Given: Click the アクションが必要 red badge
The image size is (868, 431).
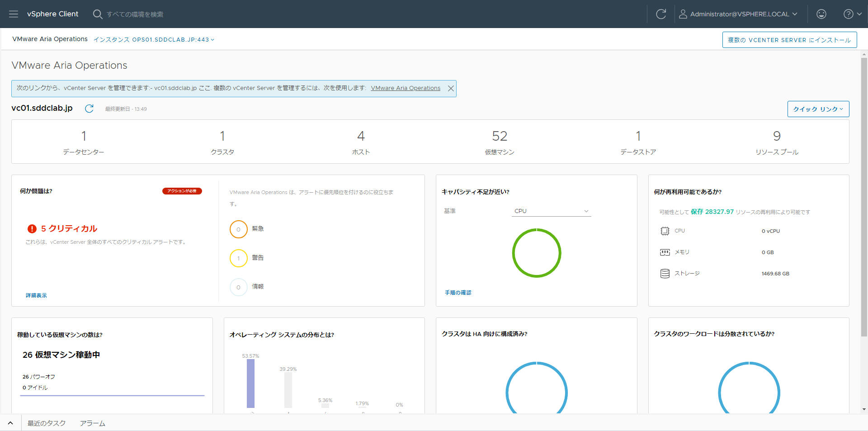Looking at the screenshot, I should (x=182, y=191).
